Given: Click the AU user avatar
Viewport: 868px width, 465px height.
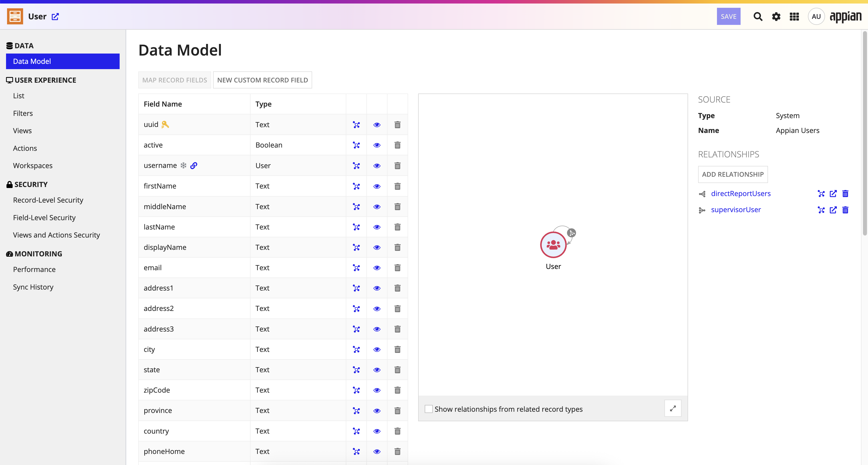Looking at the screenshot, I should tap(816, 17).
